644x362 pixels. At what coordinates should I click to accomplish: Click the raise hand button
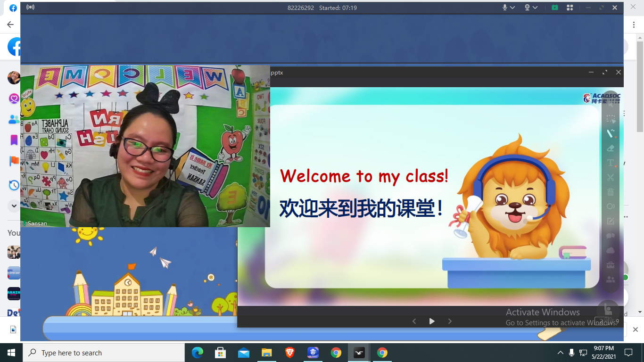coord(608,311)
